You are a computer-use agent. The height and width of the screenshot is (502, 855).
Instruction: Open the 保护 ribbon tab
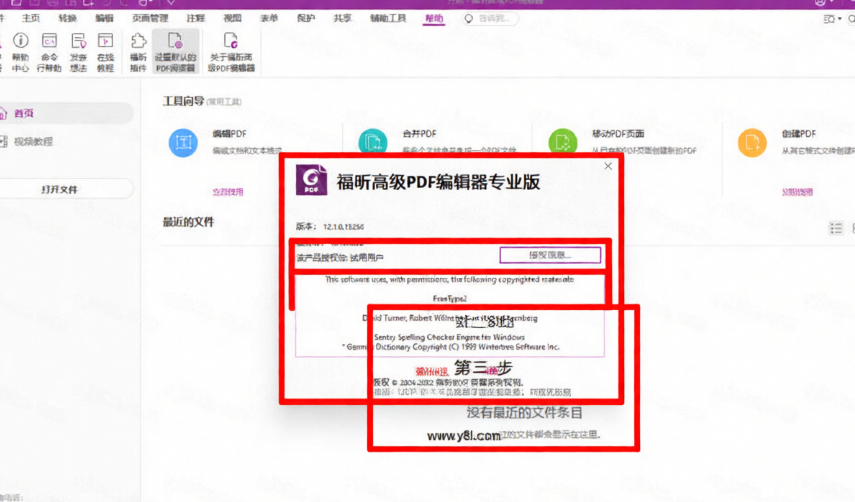[305, 18]
